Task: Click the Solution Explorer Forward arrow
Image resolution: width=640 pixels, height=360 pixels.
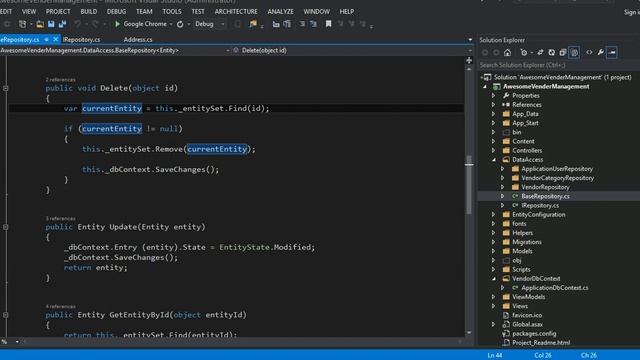Action: (496, 52)
